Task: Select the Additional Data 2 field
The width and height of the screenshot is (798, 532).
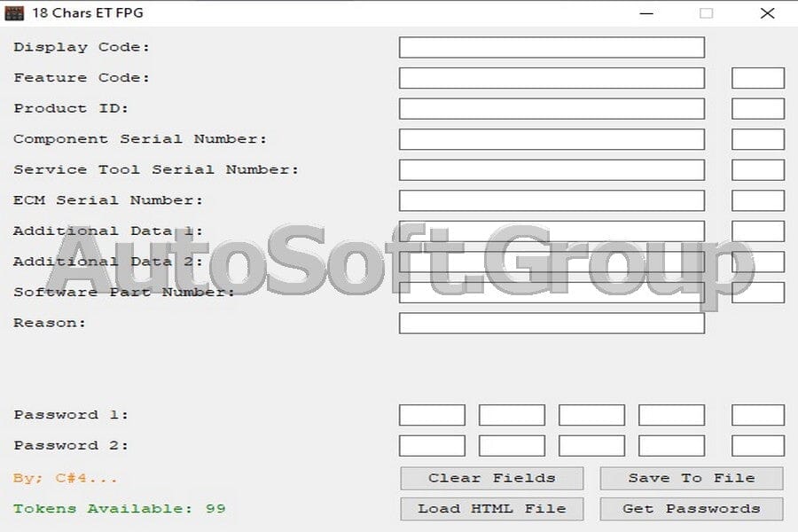Action: (x=552, y=262)
